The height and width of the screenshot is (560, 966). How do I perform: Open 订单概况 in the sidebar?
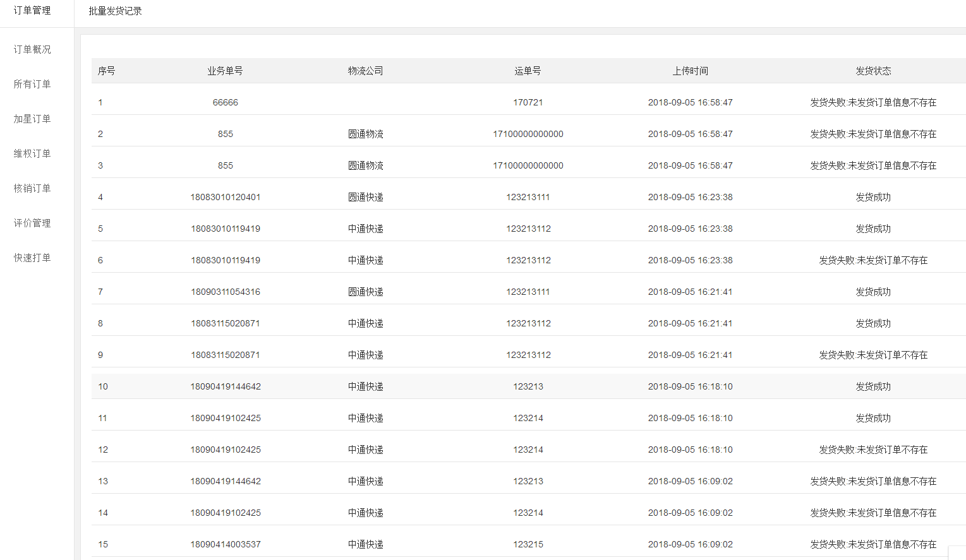point(32,49)
